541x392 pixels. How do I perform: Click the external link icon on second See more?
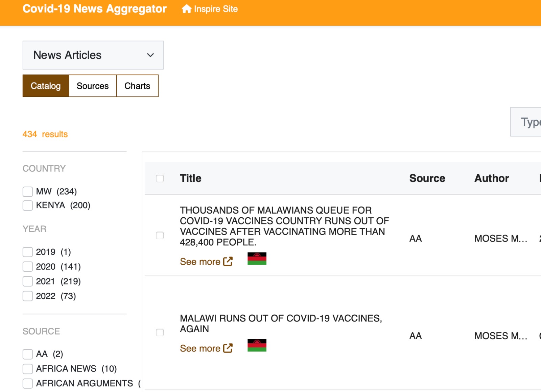(228, 348)
